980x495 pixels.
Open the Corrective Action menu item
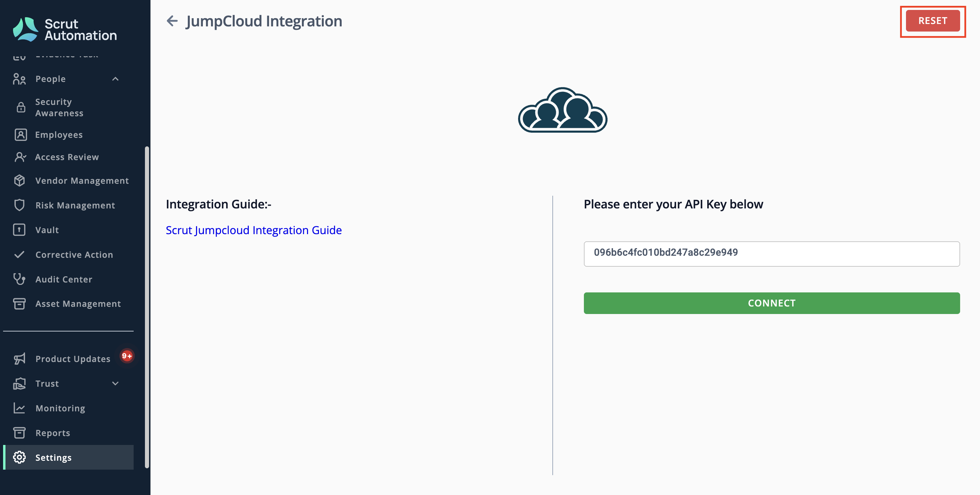[x=74, y=255]
